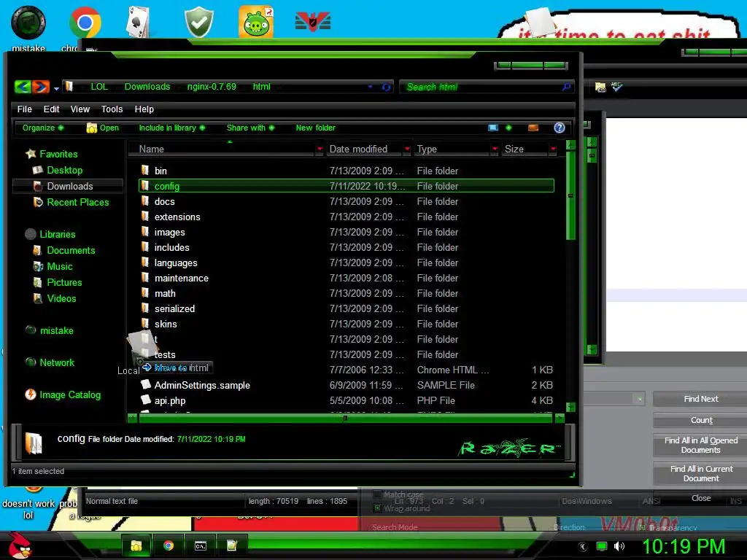Screen dimensions: 747x560
Task: Open the Date modified column filter dropdown
Action: (407, 149)
